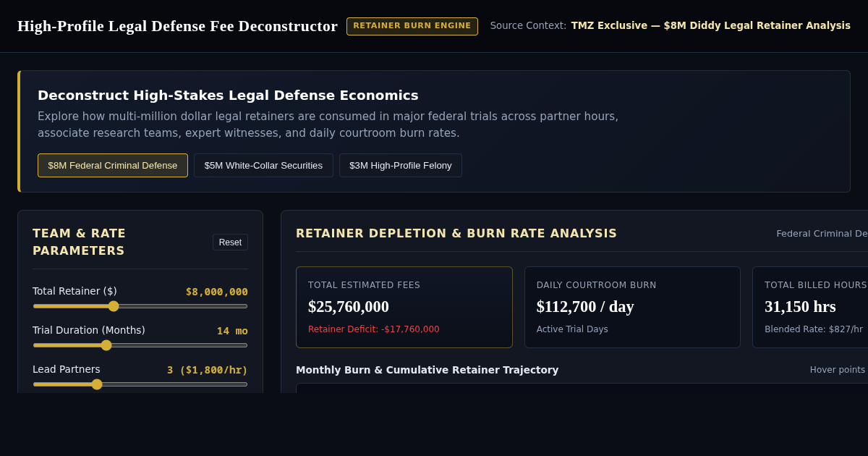The image size is (868, 456).
Task: Click the $112,700 / day figure
Action: pyautogui.click(x=585, y=306)
